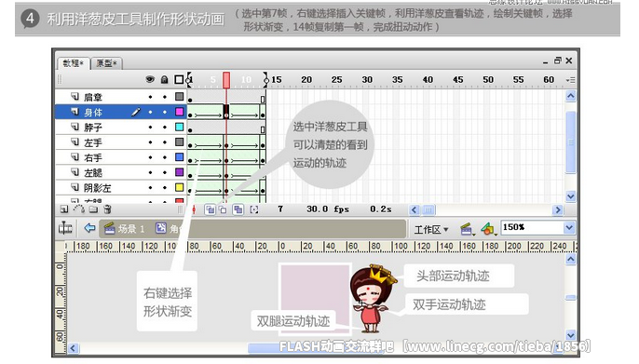Click purple outline swatch of 左腿 layer
The image size is (639, 364).
click(x=179, y=172)
